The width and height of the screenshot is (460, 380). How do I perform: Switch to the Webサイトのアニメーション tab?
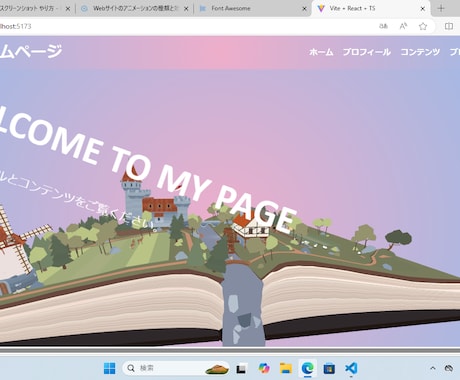point(134,9)
